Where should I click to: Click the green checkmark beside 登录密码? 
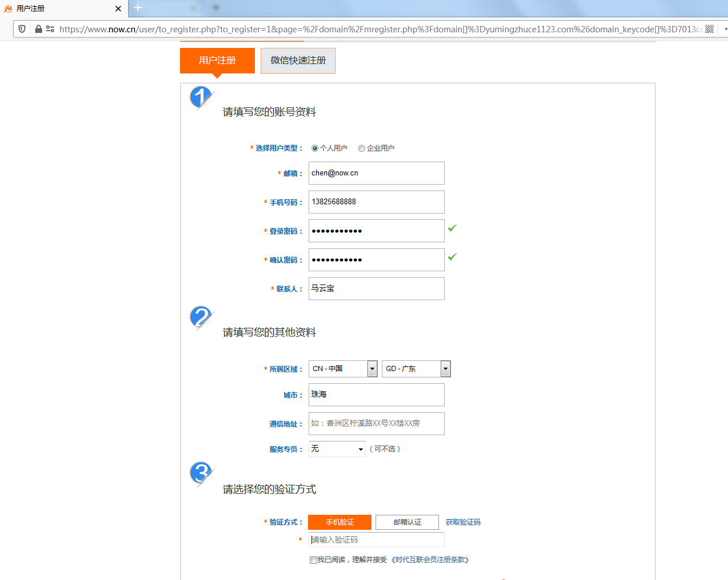(x=452, y=229)
